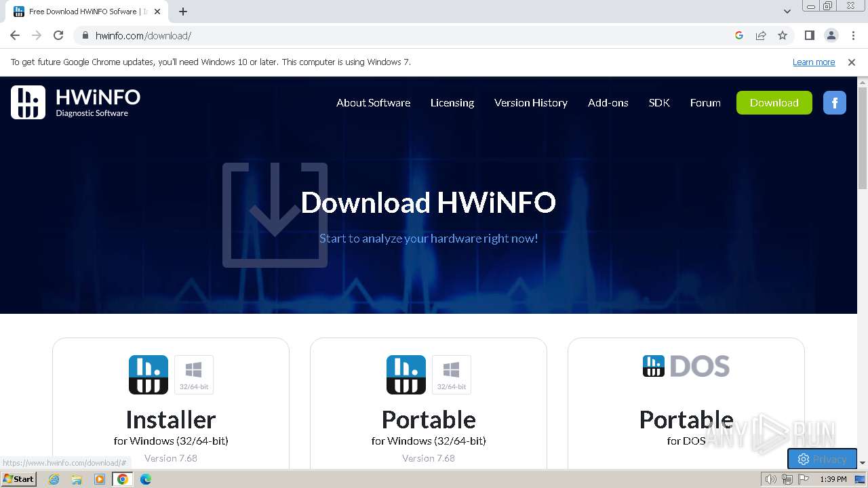Click 'Start to analyze your hardware' tagline

pos(429,239)
